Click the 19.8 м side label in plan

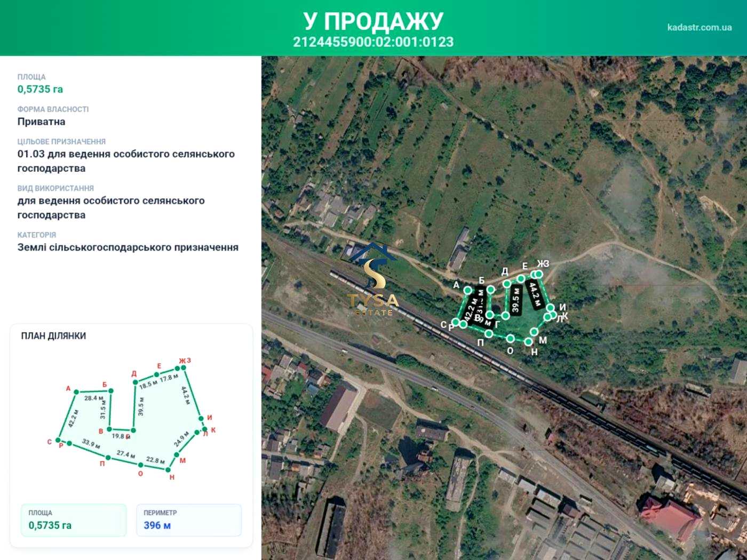121,436
